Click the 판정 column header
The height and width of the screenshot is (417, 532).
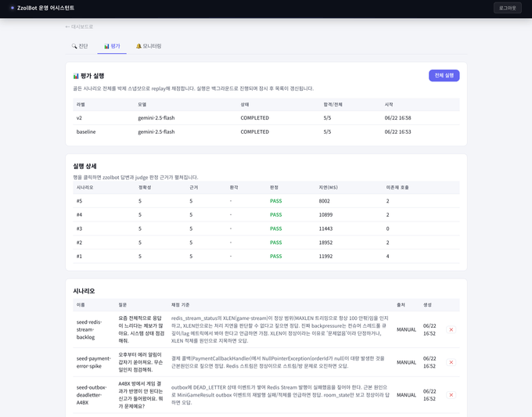[274, 187]
